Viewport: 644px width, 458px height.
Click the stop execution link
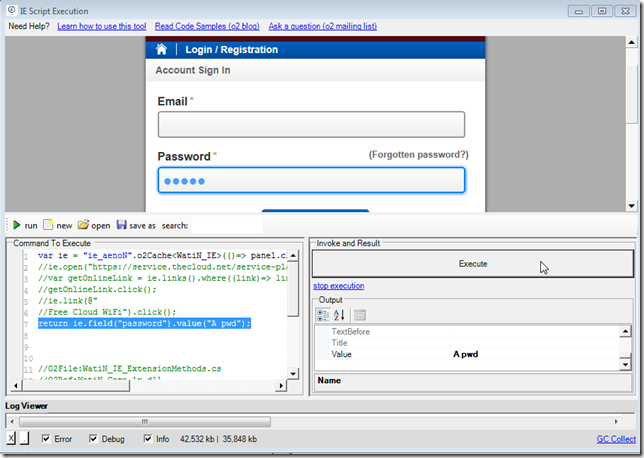click(x=338, y=286)
